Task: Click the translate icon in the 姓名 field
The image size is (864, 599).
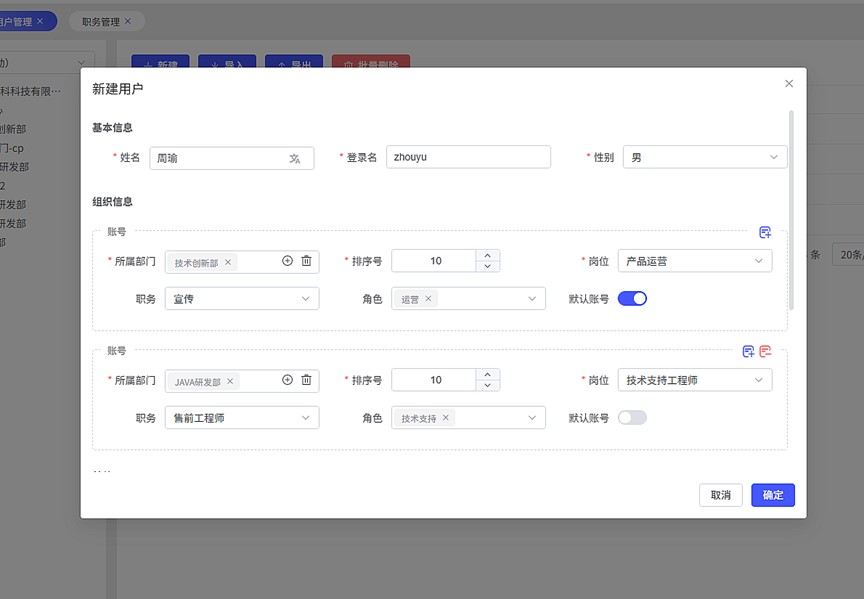Action: click(295, 158)
